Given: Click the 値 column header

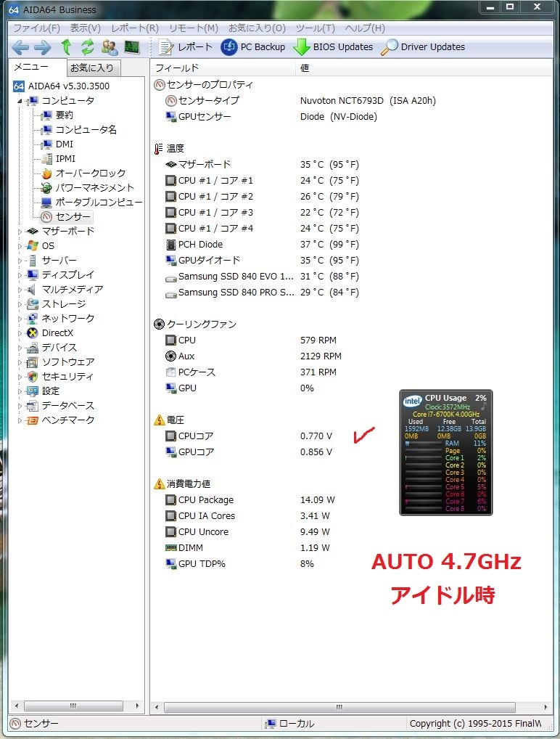Looking at the screenshot, I should click(424, 68).
